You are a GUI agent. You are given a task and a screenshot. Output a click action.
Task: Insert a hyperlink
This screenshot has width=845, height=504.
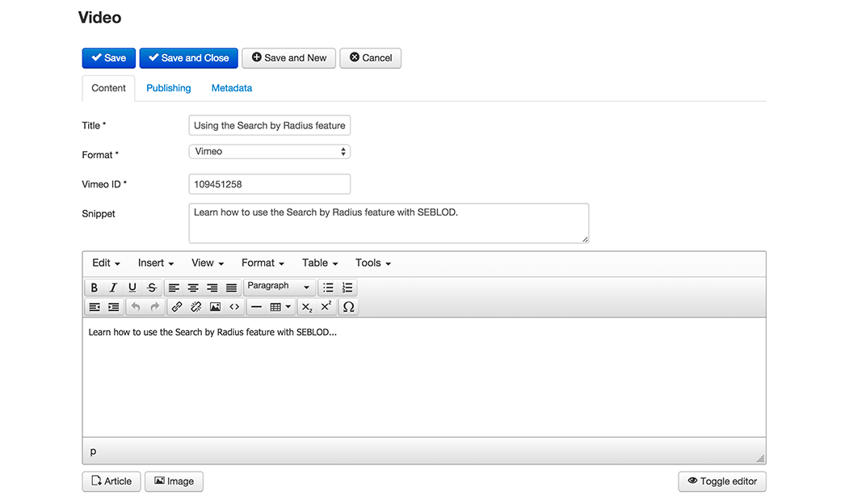point(176,307)
